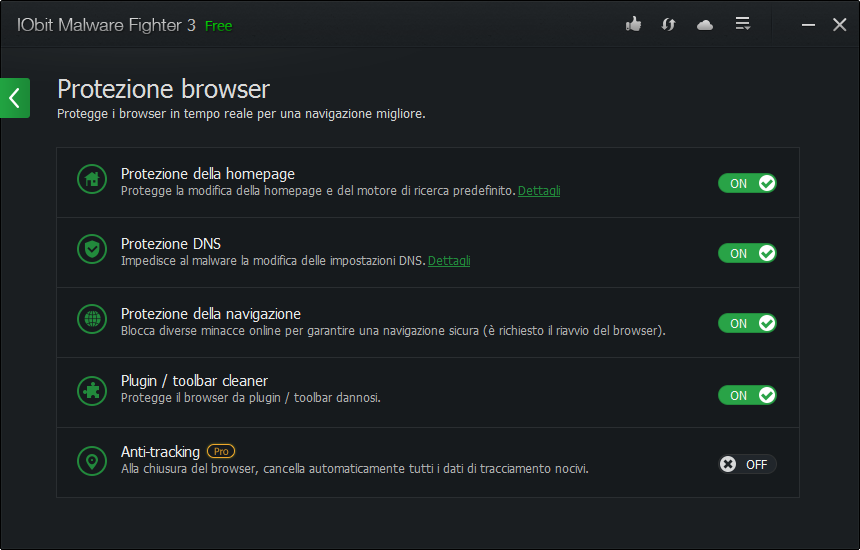Open Dettagli link for homepage protection

[539, 191]
